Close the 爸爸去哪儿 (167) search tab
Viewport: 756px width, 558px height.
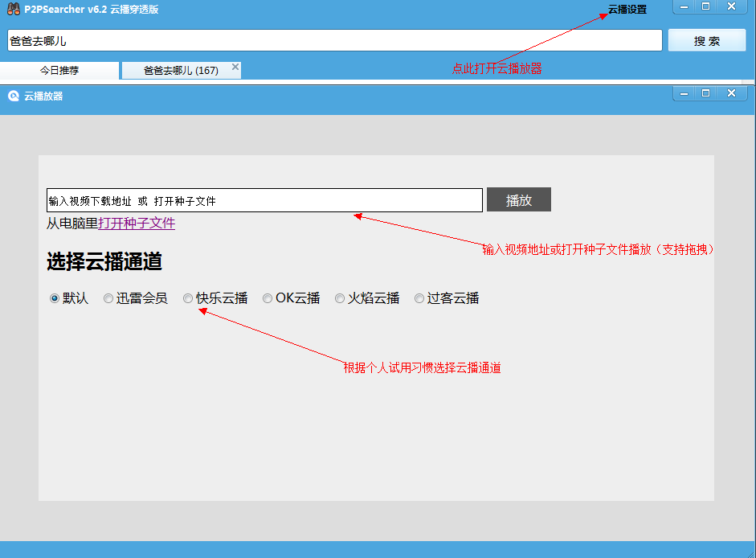pyautogui.click(x=235, y=68)
